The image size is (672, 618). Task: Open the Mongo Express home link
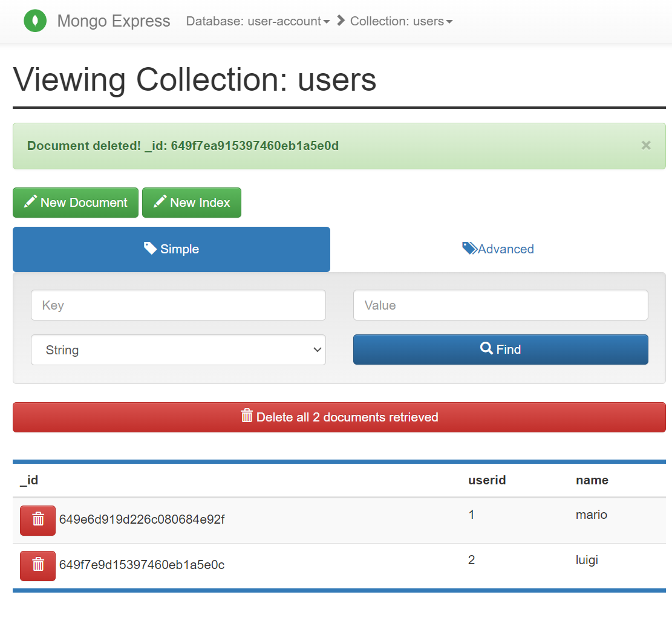click(114, 21)
